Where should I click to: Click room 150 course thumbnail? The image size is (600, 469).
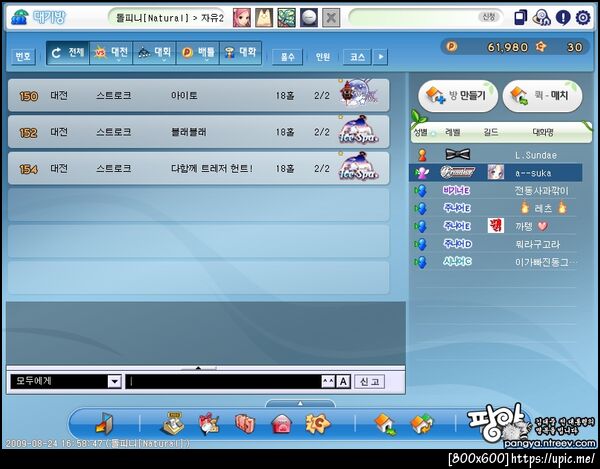358,93
